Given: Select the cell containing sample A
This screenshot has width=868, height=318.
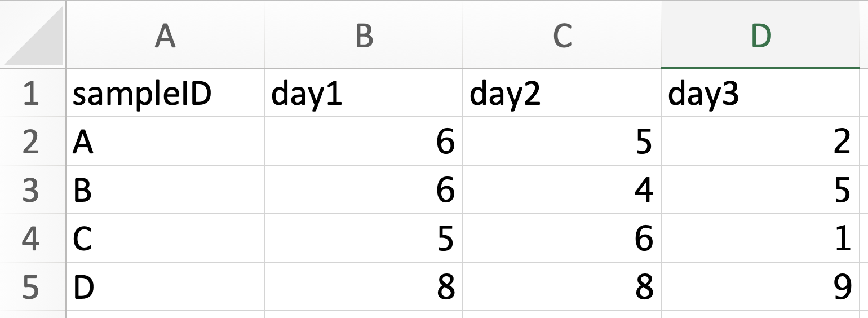Looking at the screenshot, I should coord(165,143).
